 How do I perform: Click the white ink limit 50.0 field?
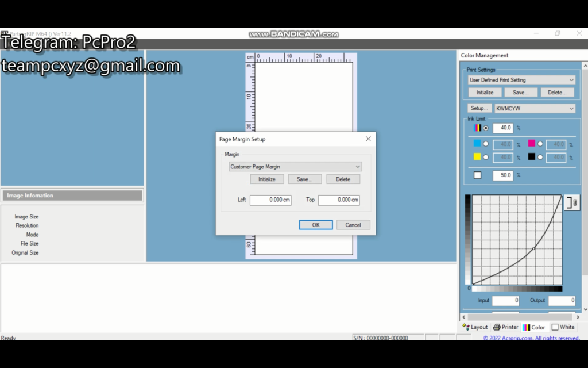point(503,175)
